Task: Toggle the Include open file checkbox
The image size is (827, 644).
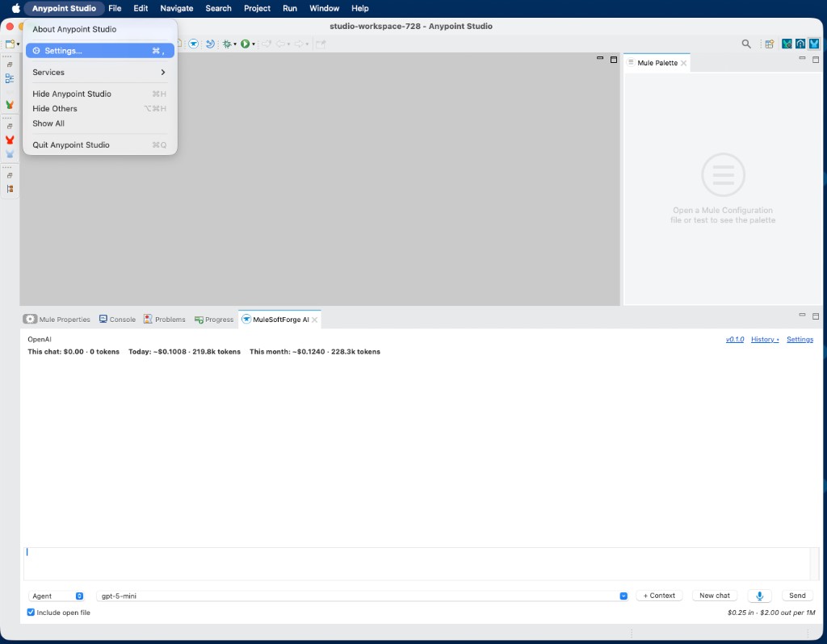Action: (x=31, y=612)
